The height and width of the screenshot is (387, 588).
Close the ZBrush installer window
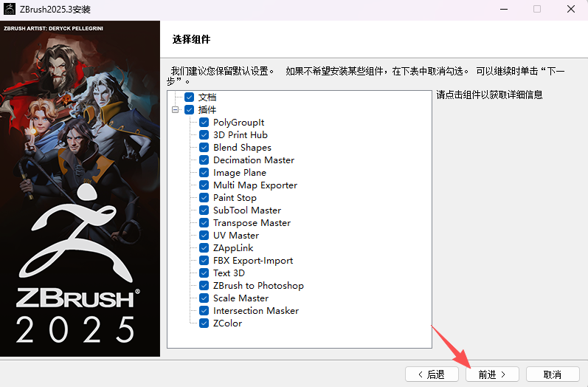point(571,9)
